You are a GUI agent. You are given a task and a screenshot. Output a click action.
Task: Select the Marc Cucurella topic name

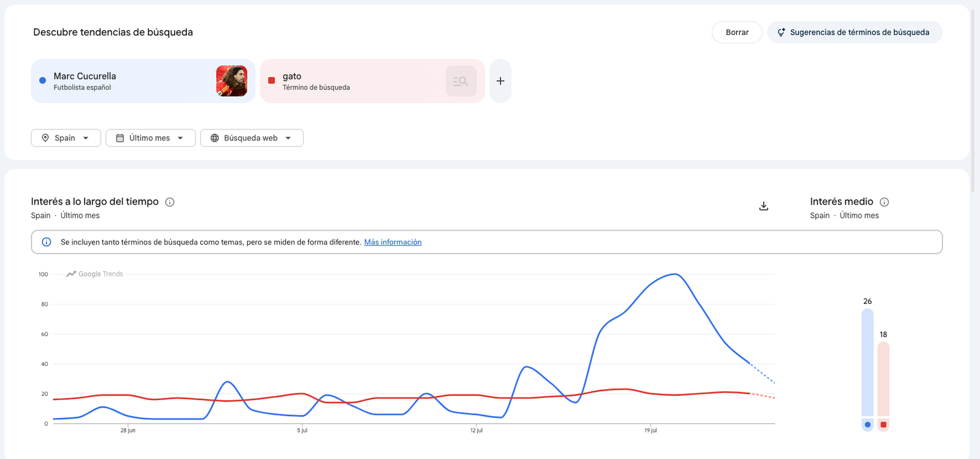click(85, 76)
